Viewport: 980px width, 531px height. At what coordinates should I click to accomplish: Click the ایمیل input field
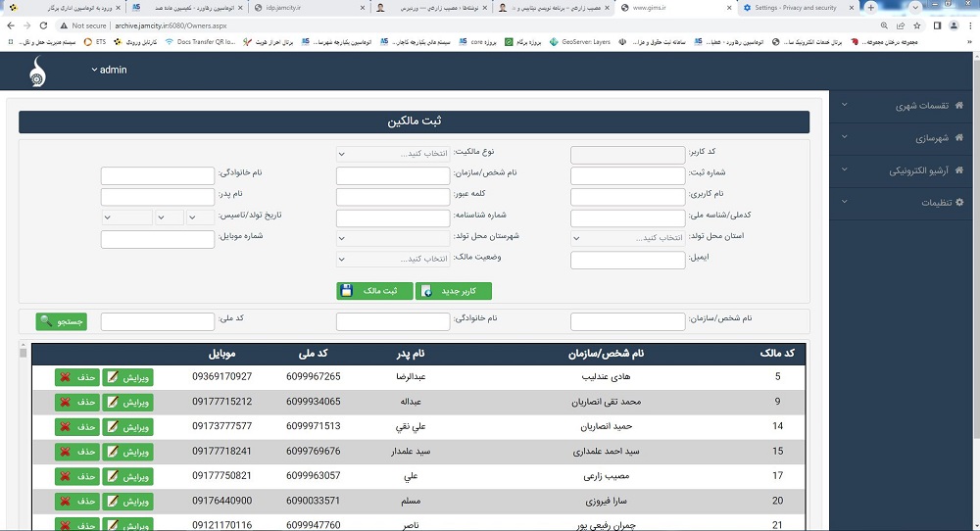click(x=627, y=260)
